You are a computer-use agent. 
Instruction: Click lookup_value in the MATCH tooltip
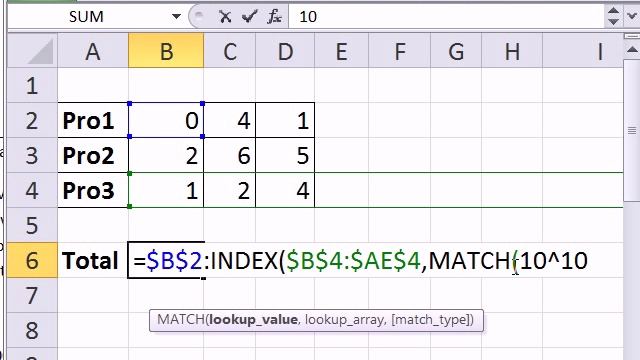pos(253,320)
